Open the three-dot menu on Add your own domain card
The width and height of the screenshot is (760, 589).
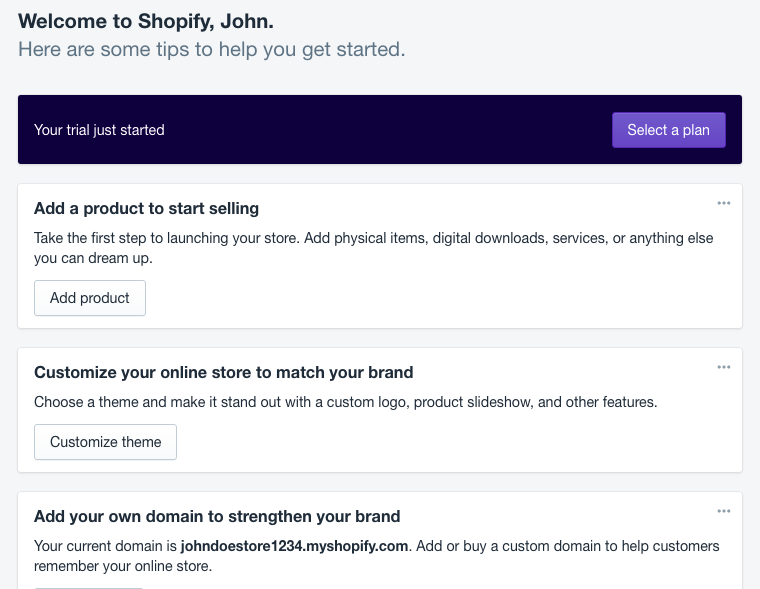[x=724, y=511]
